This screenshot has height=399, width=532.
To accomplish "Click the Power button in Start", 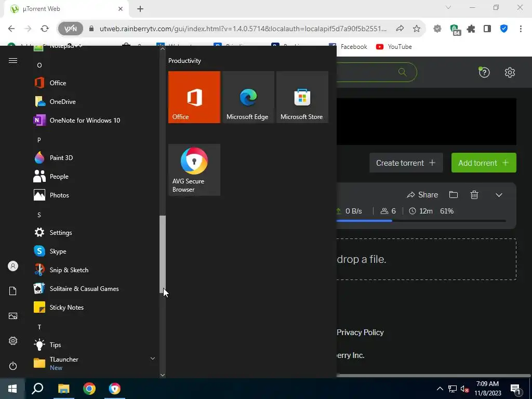I will click(x=13, y=366).
